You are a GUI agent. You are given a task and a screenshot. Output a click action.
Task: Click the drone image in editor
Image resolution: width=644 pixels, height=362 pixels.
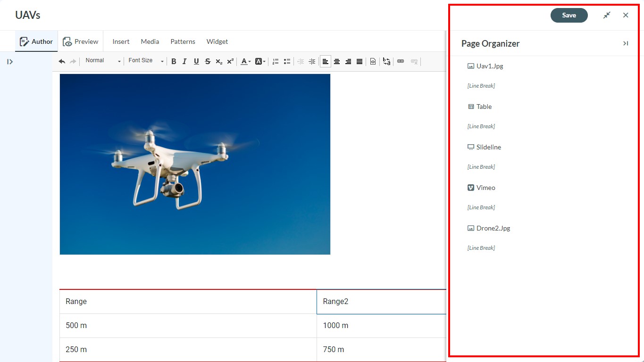(x=195, y=164)
